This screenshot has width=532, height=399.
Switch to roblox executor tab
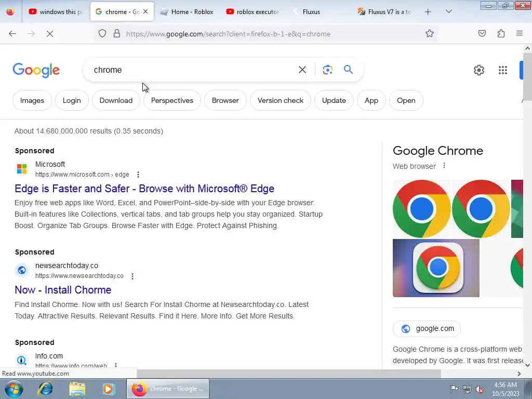[252, 12]
